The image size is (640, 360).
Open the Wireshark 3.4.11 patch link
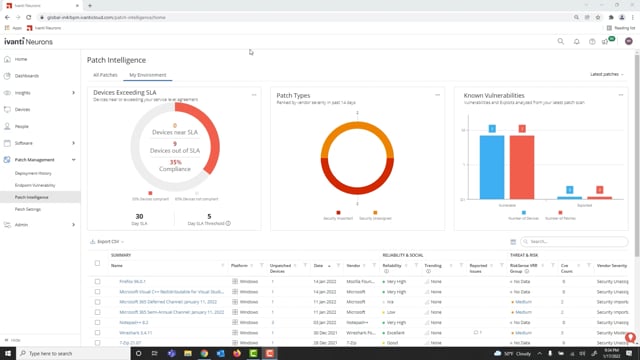136,333
